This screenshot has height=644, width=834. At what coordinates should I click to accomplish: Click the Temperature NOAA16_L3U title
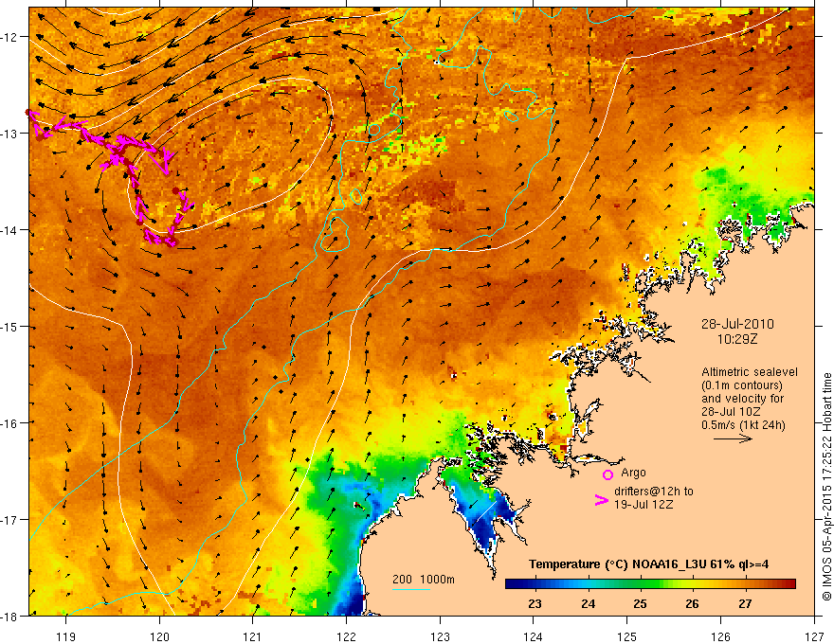click(648, 563)
